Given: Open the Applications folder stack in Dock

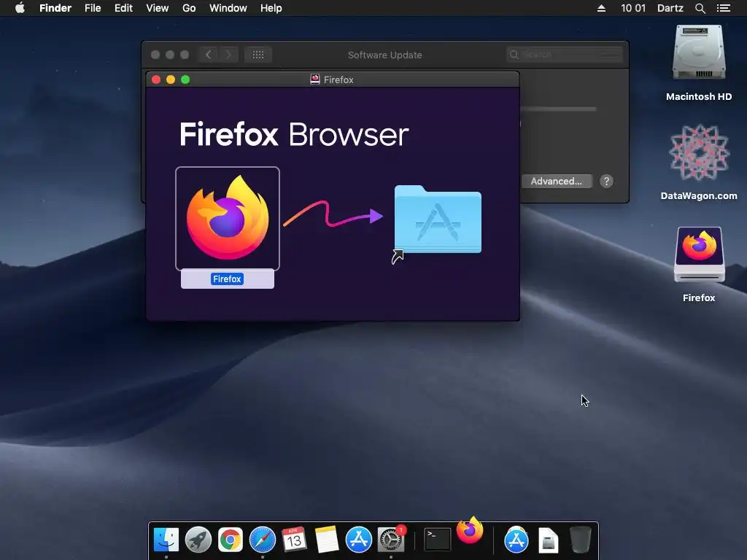Looking at the screenshot, I should coord(516,540).
